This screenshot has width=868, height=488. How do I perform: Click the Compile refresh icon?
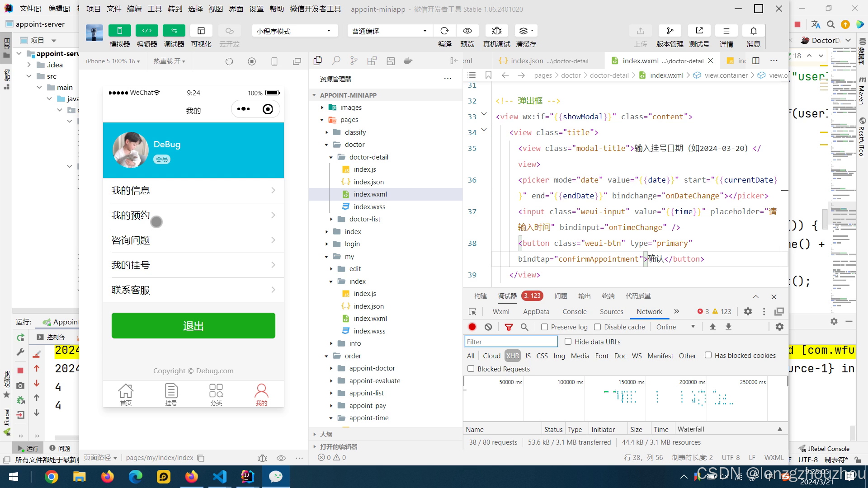(x=444, y=31)
